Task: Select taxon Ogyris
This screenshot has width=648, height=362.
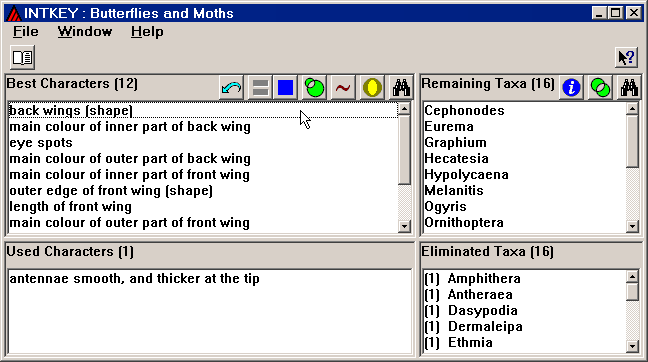Action: [524, 207]
